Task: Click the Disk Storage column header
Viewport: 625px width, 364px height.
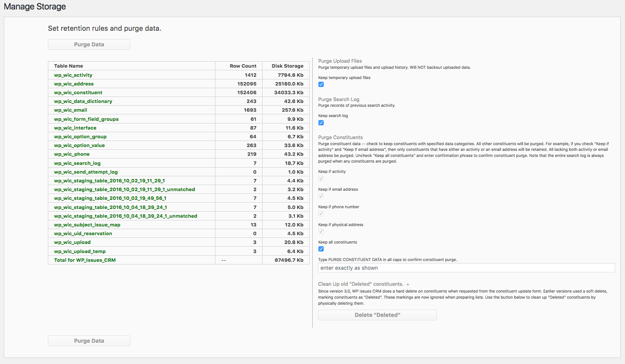Action: click(287, 66)
